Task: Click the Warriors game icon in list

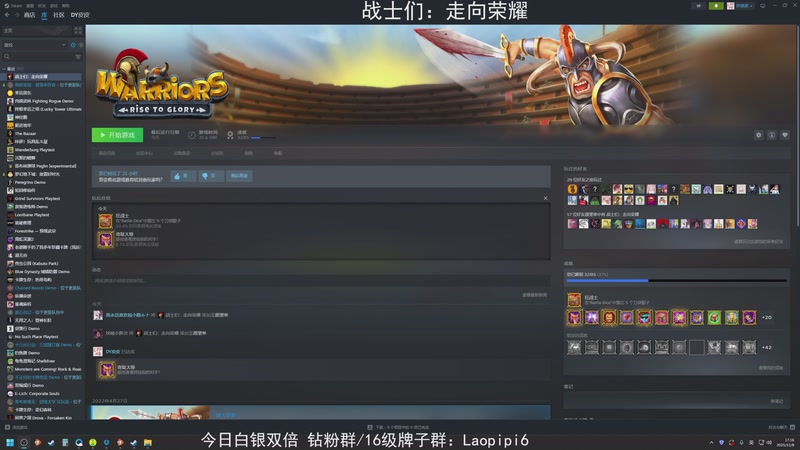Action: [10, 77]
